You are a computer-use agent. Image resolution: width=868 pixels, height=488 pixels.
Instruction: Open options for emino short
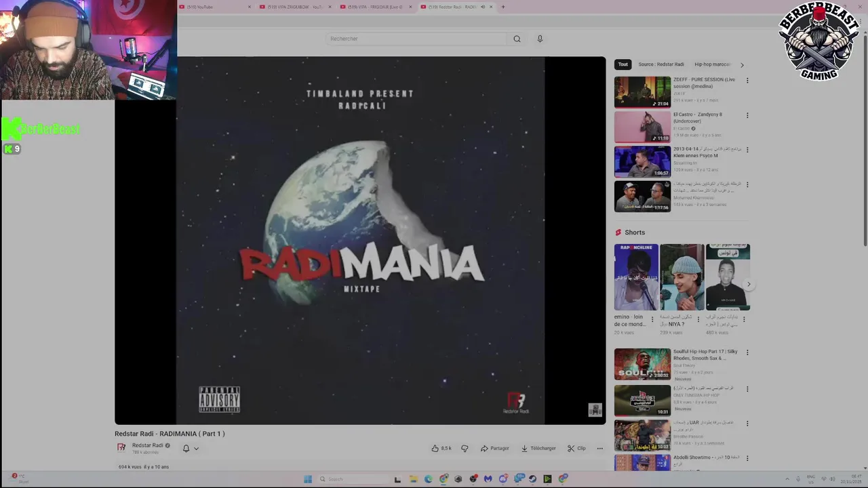point(652,319)
